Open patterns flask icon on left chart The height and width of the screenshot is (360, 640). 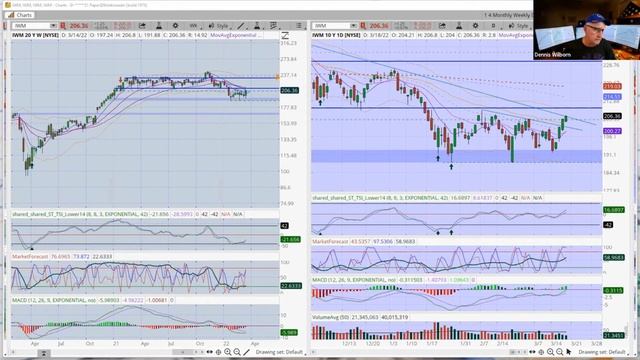257,26
